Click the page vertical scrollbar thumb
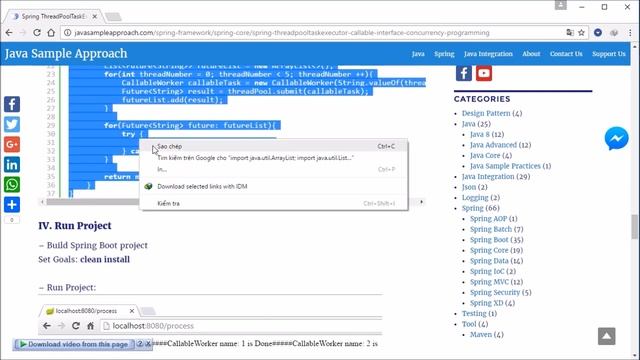The height and width of the screenshot is (360, 640). [x=634, y=227]
